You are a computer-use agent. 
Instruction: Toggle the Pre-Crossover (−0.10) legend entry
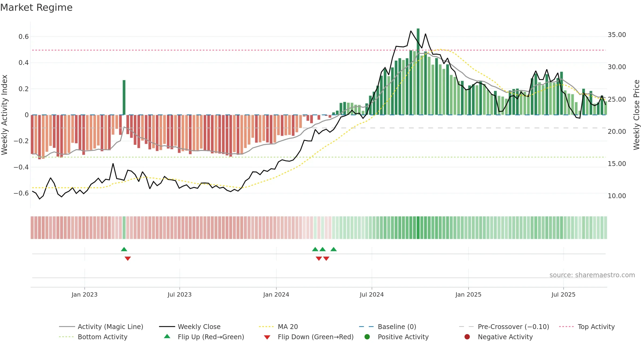pyautogui.click(x=504, y=327)
